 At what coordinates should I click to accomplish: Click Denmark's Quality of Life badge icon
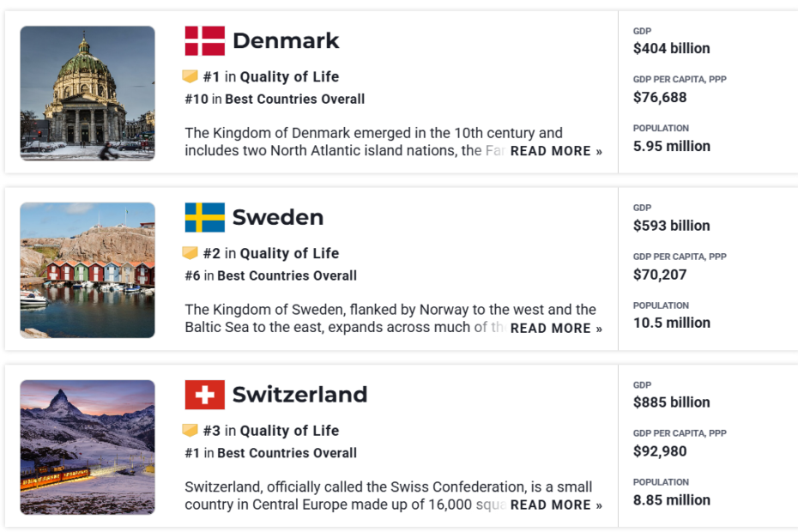click(190, 77)
